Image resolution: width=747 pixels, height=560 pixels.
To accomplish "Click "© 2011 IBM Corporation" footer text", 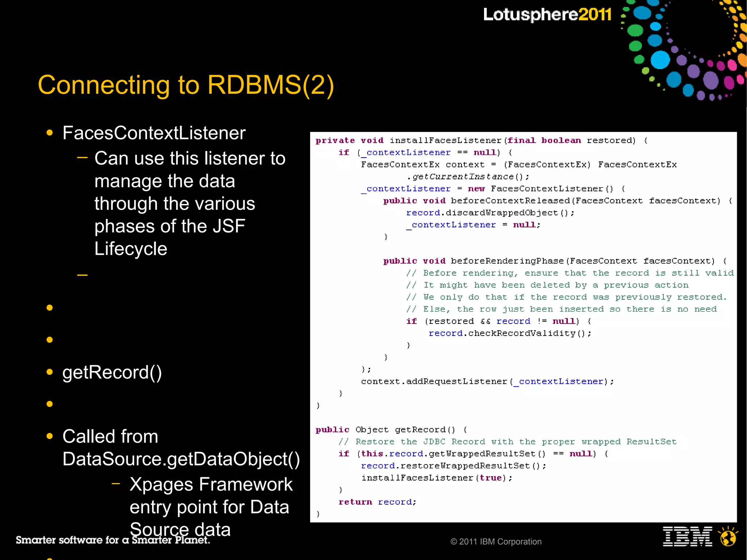I will click(x=496, y=542).
